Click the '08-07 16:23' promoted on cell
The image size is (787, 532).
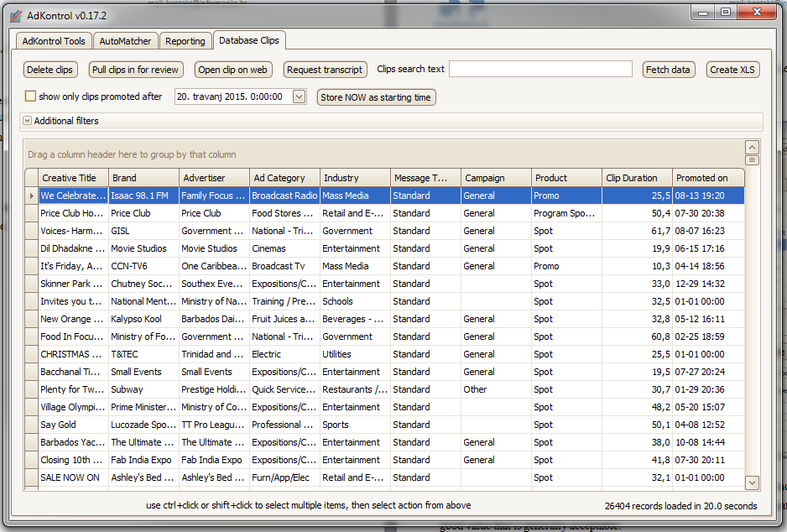(x=708, y=231)
